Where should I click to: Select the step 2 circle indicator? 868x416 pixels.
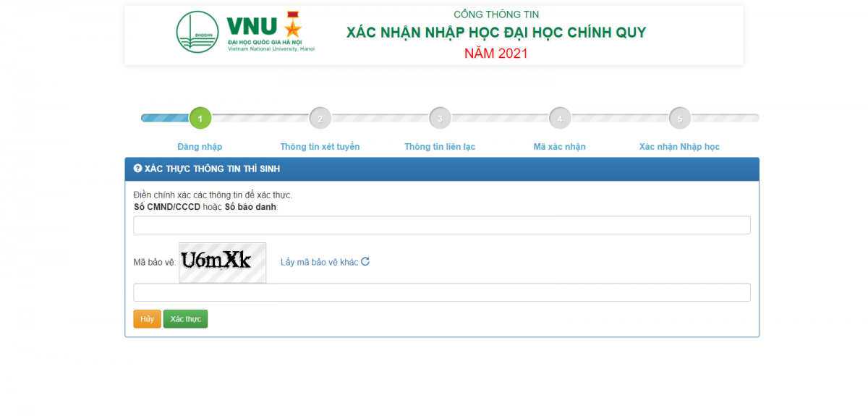pyautogui.click(x=320, y=118)
